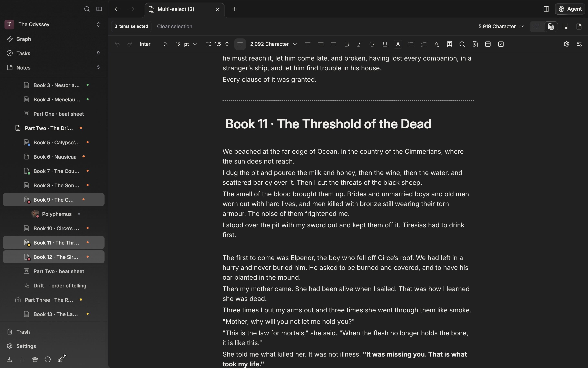Undo the last edit
The width and height of the screenshot is (588, 368).
(117, 44)
